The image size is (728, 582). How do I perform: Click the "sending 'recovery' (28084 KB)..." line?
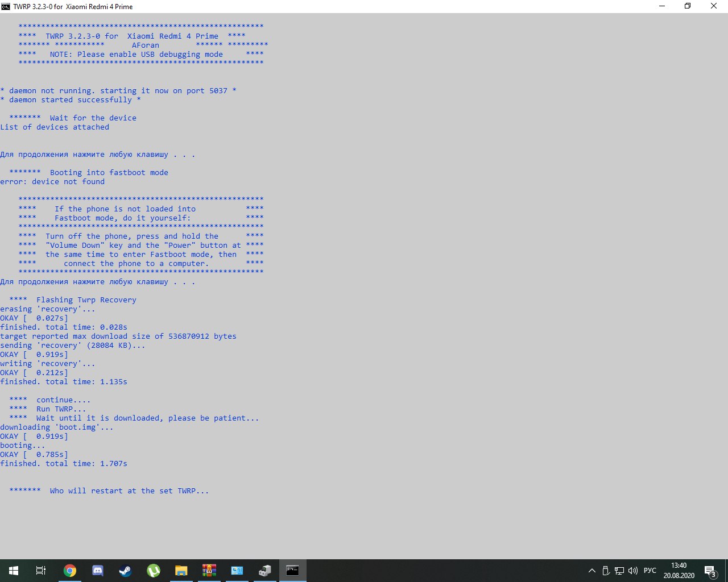(73, 346)
